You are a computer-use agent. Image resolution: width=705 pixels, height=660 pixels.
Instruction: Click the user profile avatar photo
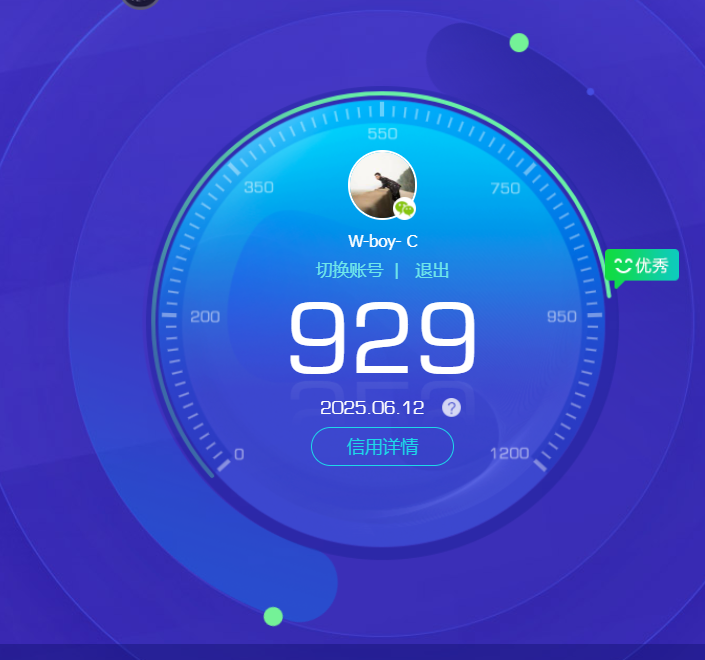(382, 185)
